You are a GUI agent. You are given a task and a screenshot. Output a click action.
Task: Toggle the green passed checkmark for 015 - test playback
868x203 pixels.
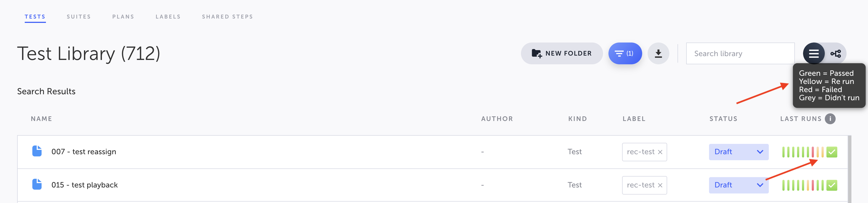[832, 185]
